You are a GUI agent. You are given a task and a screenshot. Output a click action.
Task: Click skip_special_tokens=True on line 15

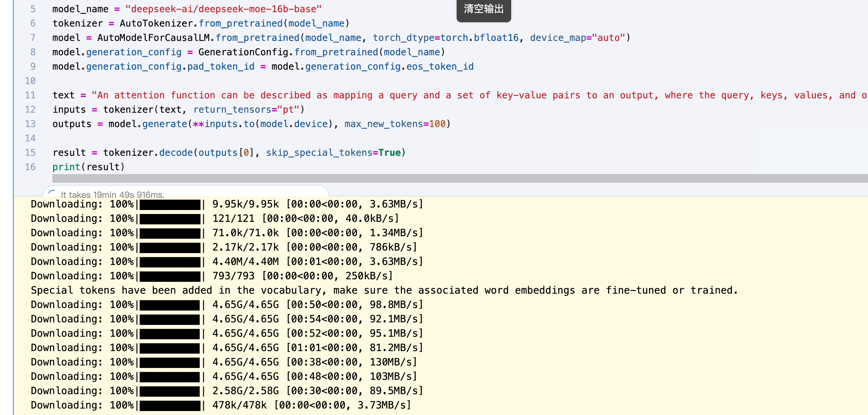click(x=333, y=153)
